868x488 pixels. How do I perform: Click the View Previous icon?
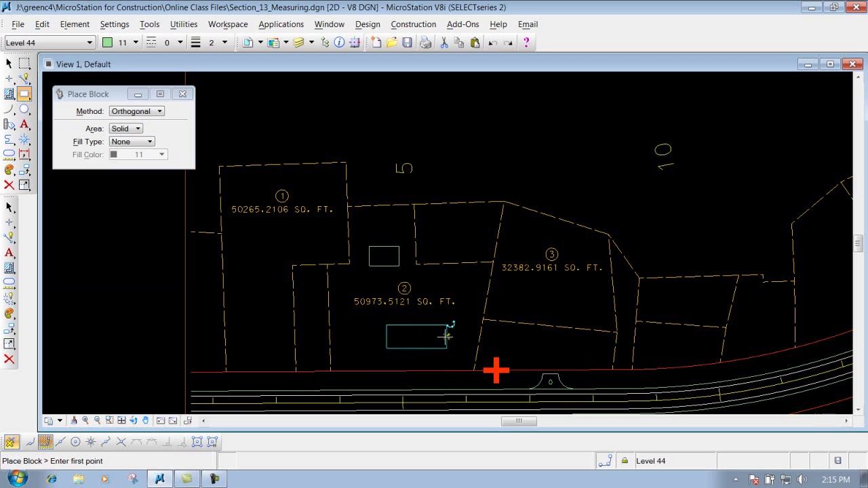tap(161, 421)
